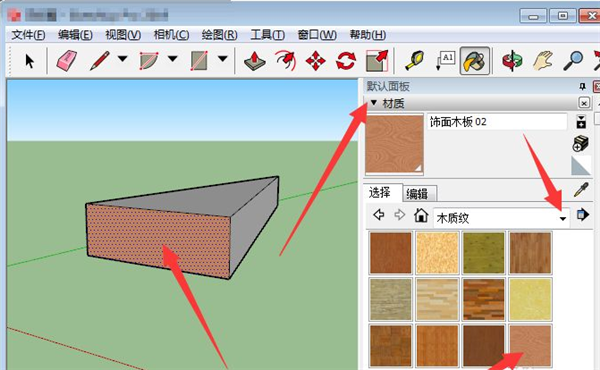Select the Rotate tool
This screenshot has height=370, width=600.
pyautogui.click(x=346, y=61)
